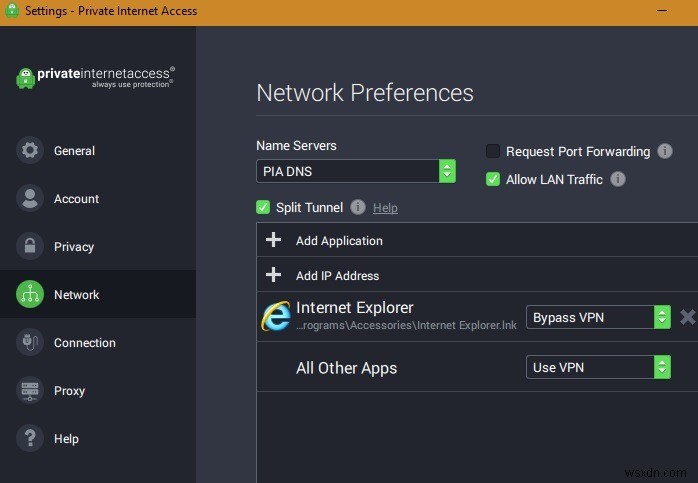Click info icon next to Allow LAN Traffic

[618, 180]
